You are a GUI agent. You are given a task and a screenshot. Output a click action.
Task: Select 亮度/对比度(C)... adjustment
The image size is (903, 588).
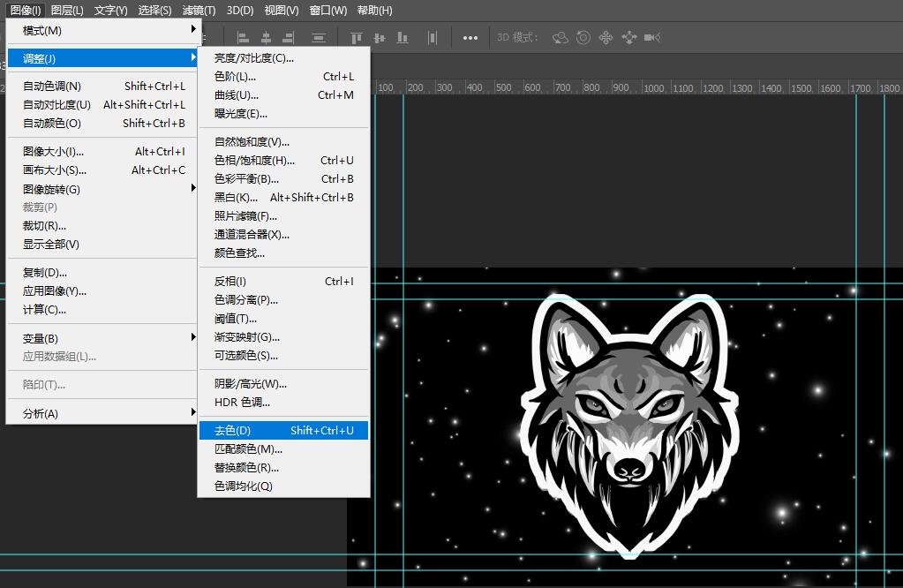(284, 58)
